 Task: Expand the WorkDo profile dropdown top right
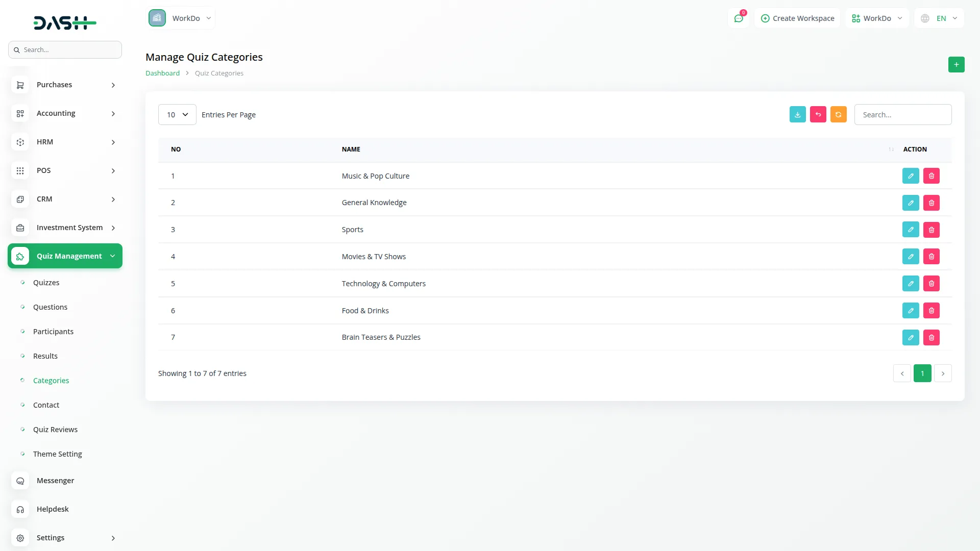(877, 18)
